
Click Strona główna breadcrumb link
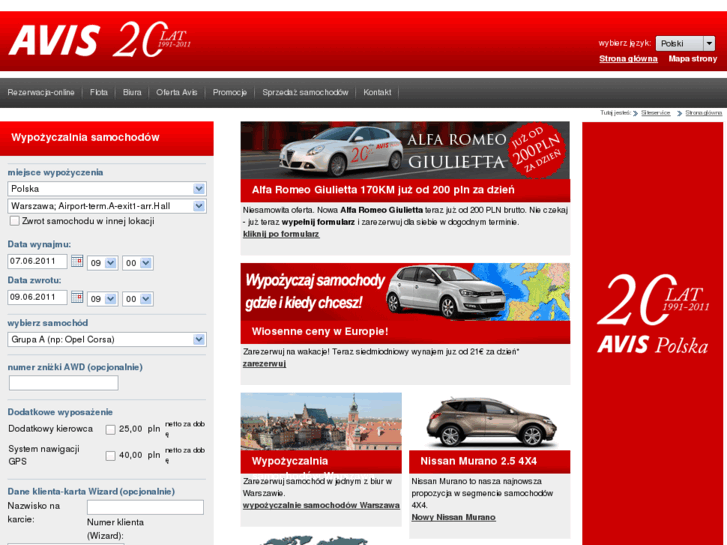point(703,113)
